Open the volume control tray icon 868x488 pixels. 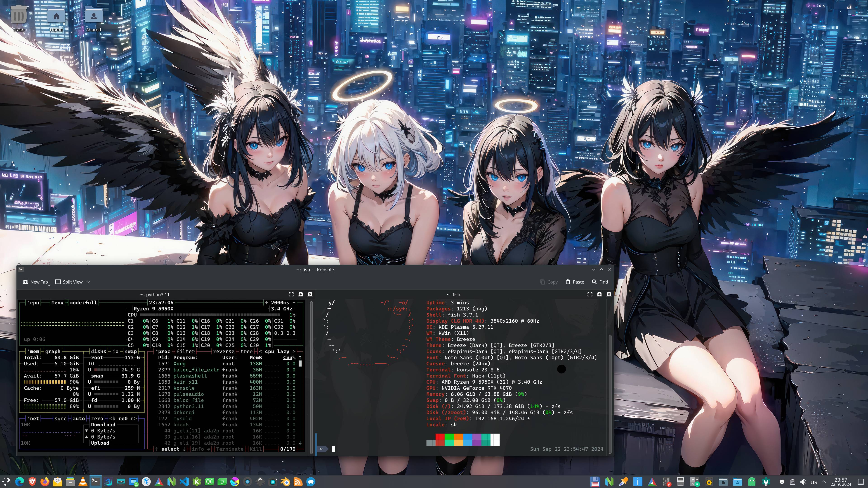click(x=803, y=482)
